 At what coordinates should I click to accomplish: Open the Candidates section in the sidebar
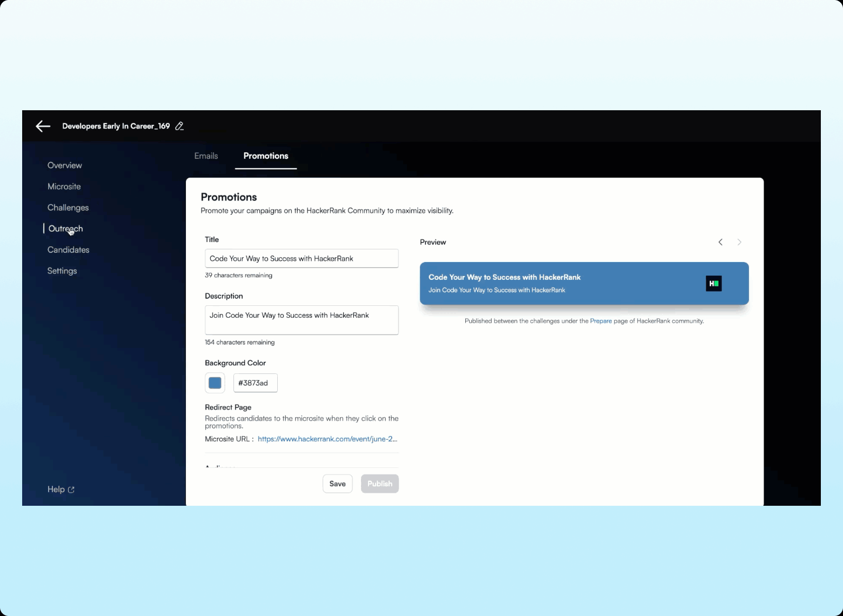coord(69,250)
